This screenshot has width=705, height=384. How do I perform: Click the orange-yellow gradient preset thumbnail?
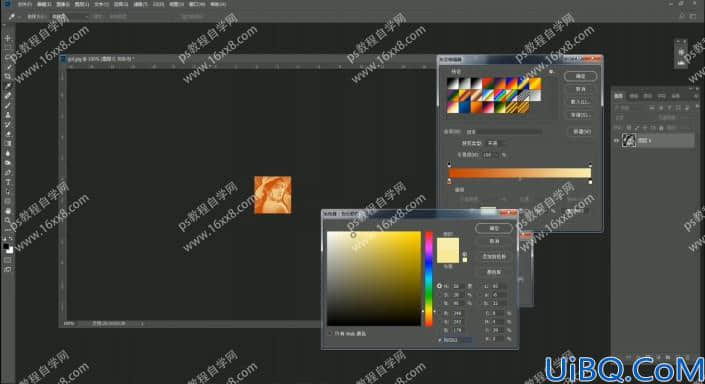[x=535, y=84]
